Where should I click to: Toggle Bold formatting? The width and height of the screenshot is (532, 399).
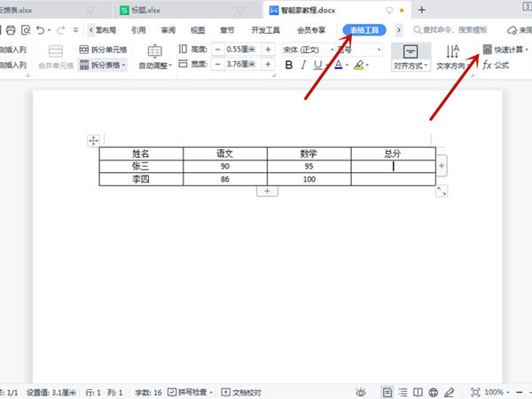click(289, 65)
